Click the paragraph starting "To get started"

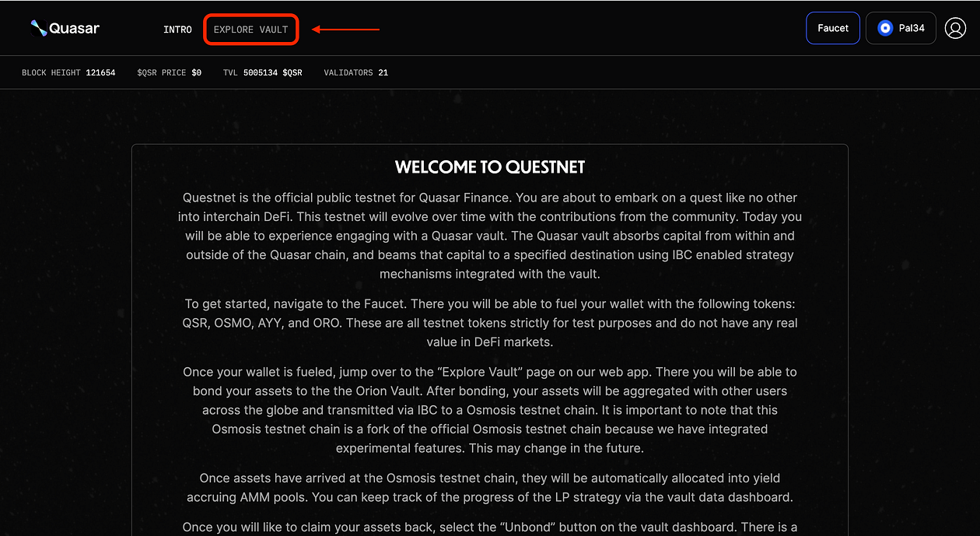(x=490, y=322)
